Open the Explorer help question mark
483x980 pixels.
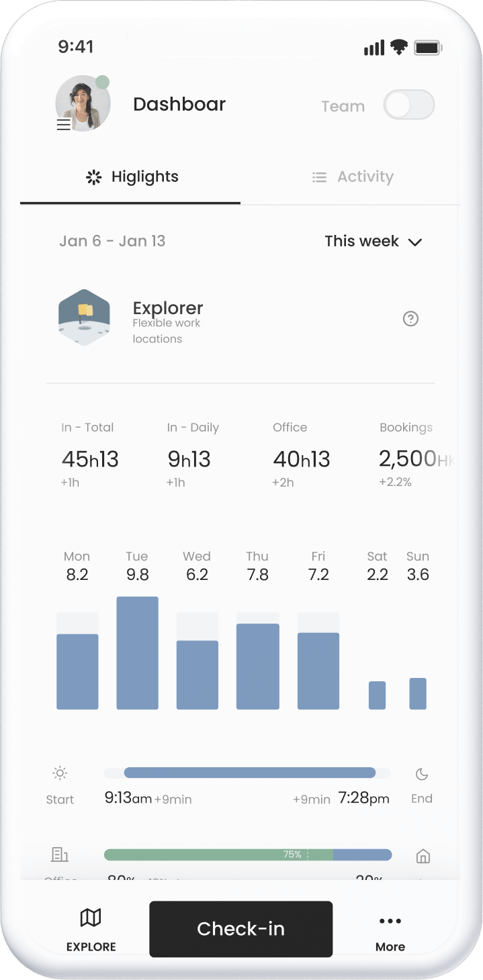click(410, 319)
